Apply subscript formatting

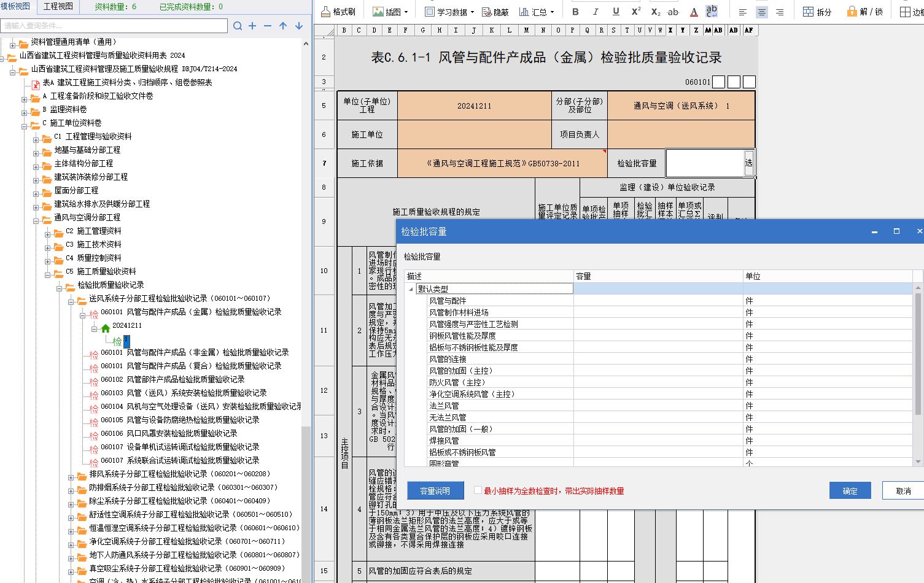point(656,12)
